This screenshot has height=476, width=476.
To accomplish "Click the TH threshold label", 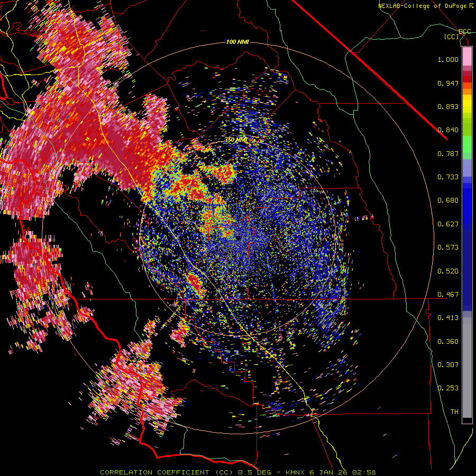I will click(x=454, y=411).
